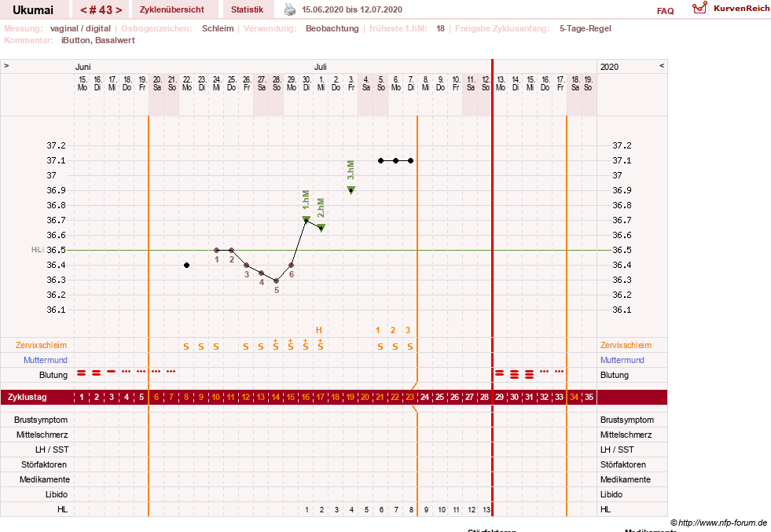771x532 pixels.
Task: Click the Juli month label
Action: tap(320, 67)
